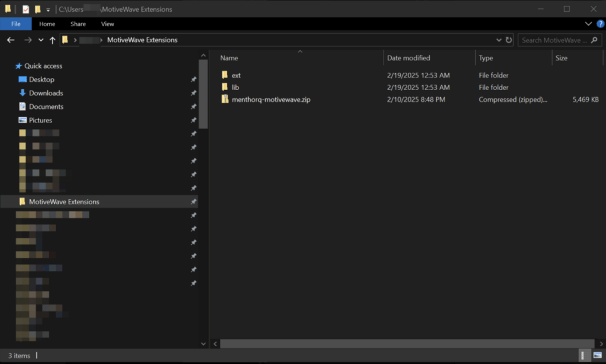Unpin Desktop from Quick access
The height and width of the screenshot is (364, 606).
pos(194,79)
